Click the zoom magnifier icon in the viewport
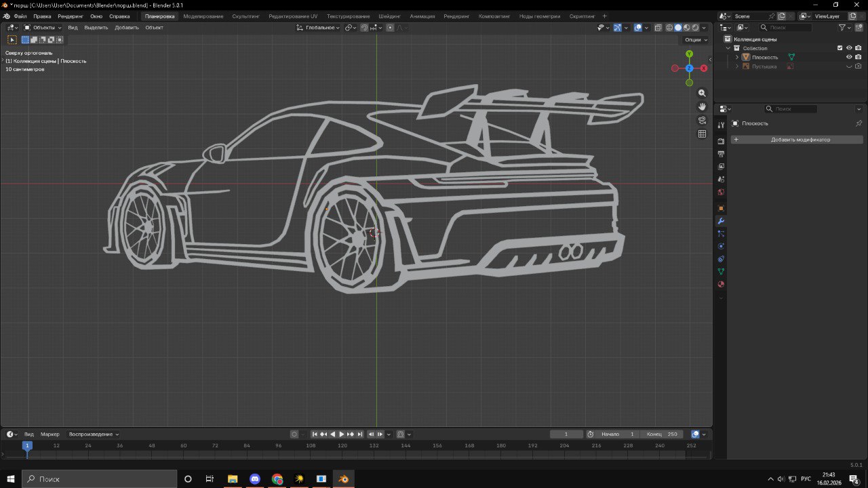Viewport: 868px width, 488px height. pyautogui.click(x=702, y=93)
